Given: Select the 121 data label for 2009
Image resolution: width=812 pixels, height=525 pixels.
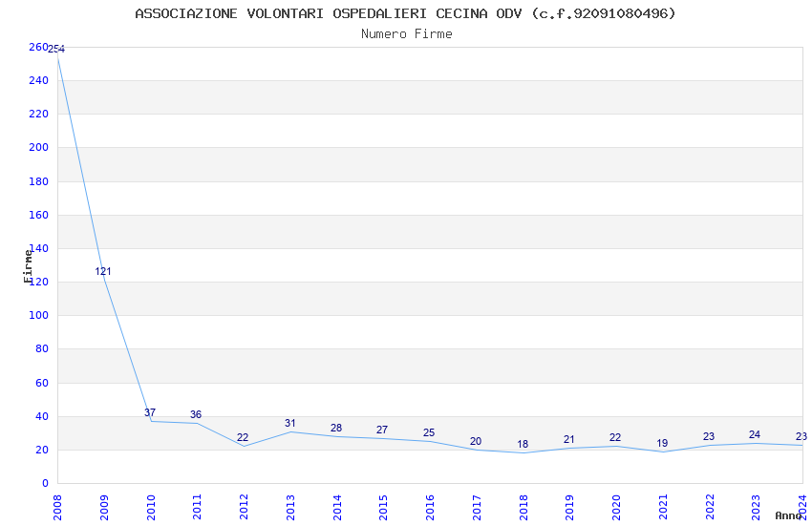Looking at the screenshot, I should coord(103,271).
